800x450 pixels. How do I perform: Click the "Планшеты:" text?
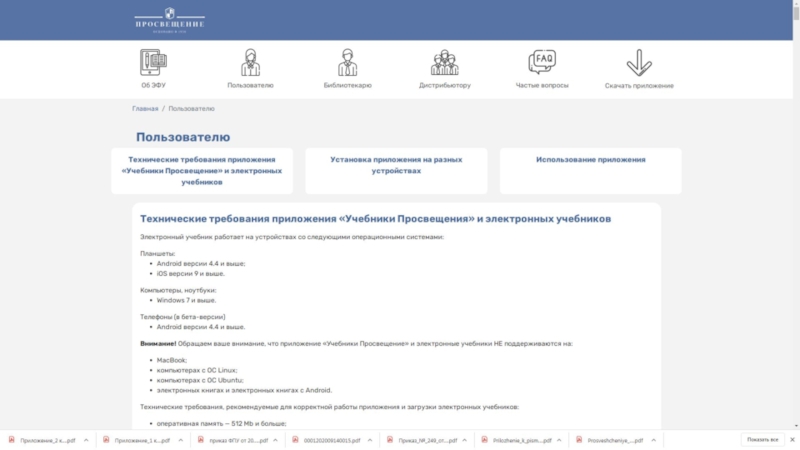(158, 254)
